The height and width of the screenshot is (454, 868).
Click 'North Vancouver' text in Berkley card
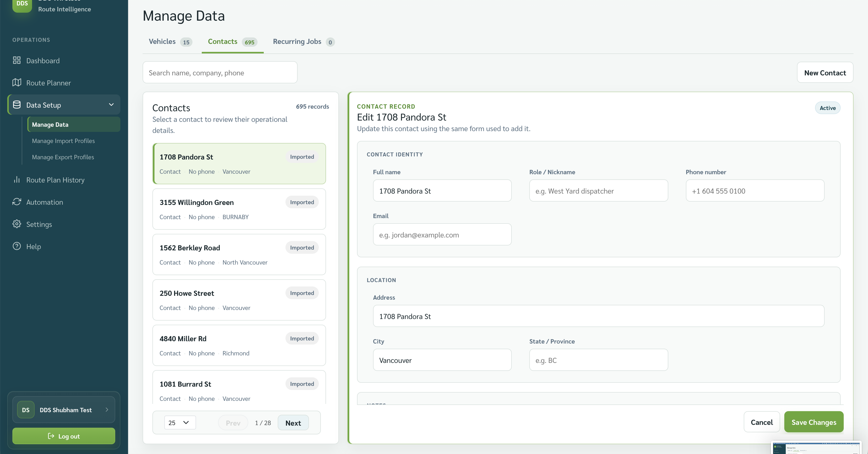(x=245, y=262)
